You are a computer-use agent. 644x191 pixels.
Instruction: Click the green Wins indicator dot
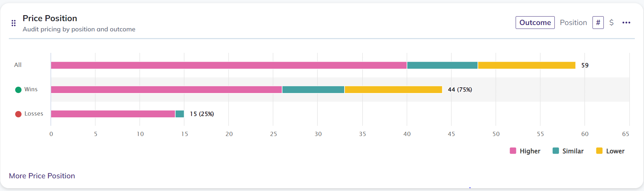pyautogui.click(x=18, y=90)
